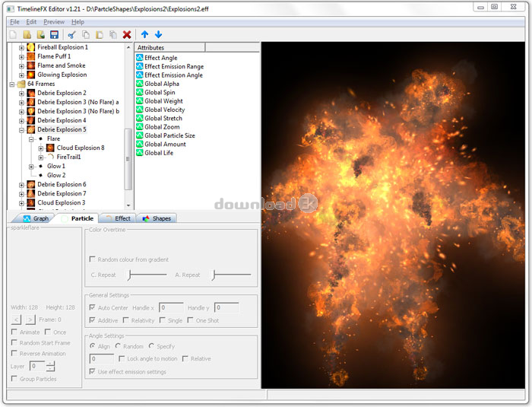Click the Open library folder icon
The height and width of the screenshot is (407, 532).
(27, 35)
